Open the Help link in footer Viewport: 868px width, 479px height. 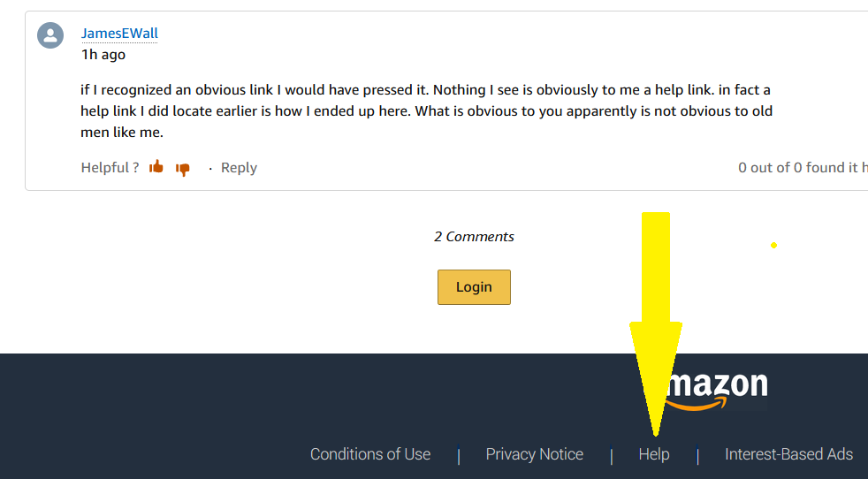(654, 454)
